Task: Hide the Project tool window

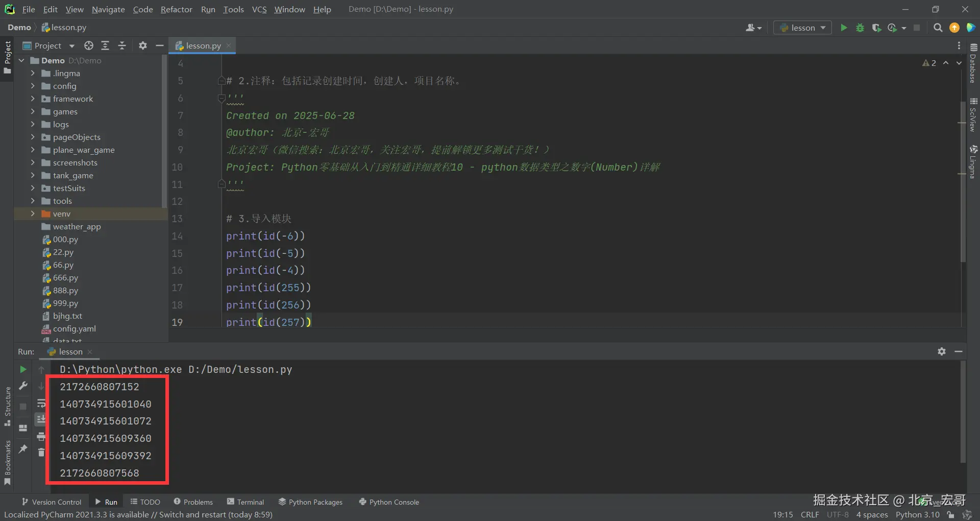Action: [159, 45]
